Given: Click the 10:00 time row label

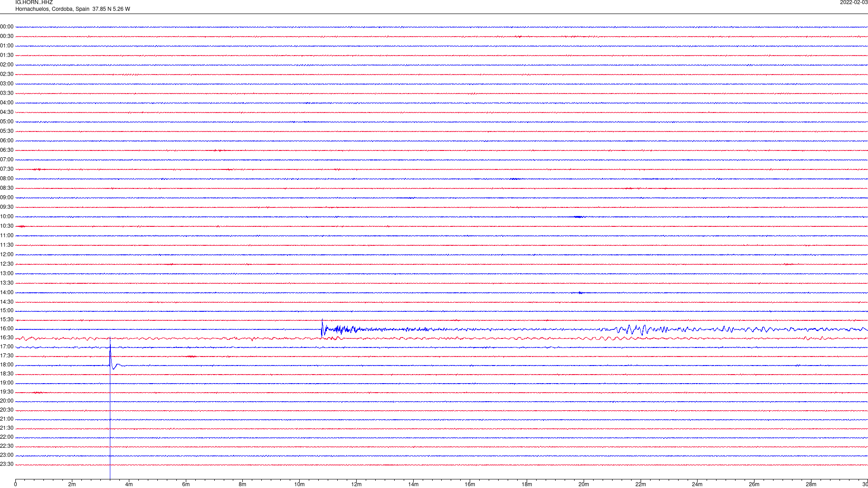Looking at the screenshot, I should [7, 216].
